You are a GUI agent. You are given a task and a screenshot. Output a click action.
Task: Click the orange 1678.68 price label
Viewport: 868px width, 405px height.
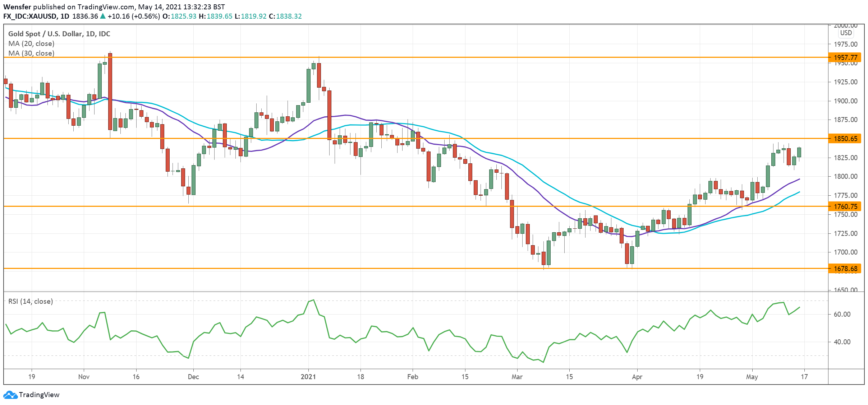click(845, 269)
